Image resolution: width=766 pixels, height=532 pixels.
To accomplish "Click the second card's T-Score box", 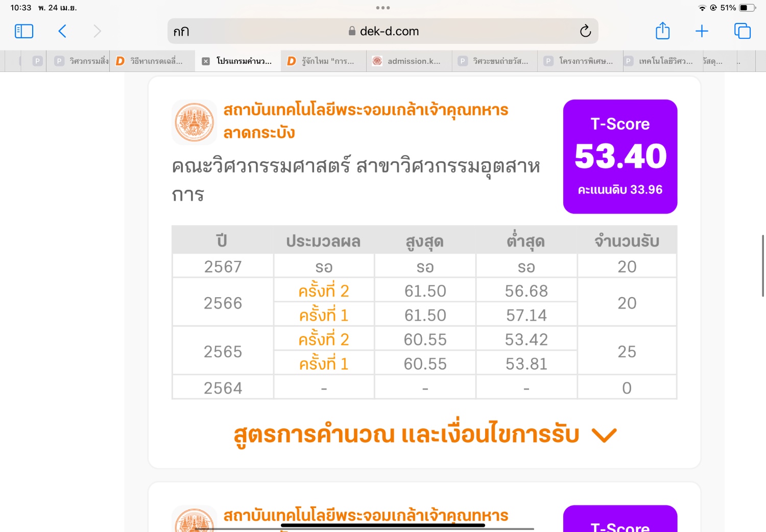I will click(620, 519).
